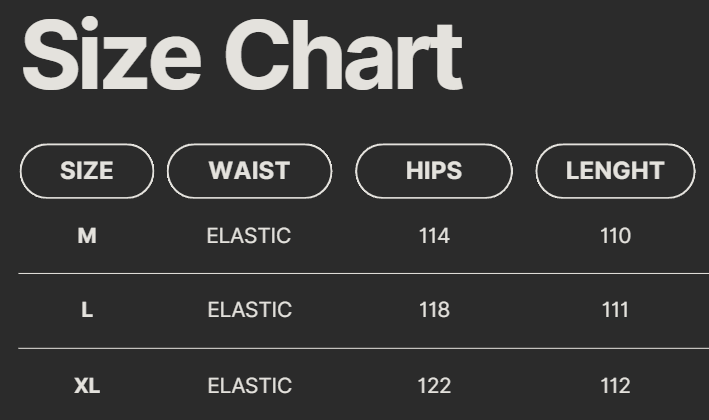The width and height of the screenshot is (709, 420).
Task: Select the WAIST column header
Action: 249,171
